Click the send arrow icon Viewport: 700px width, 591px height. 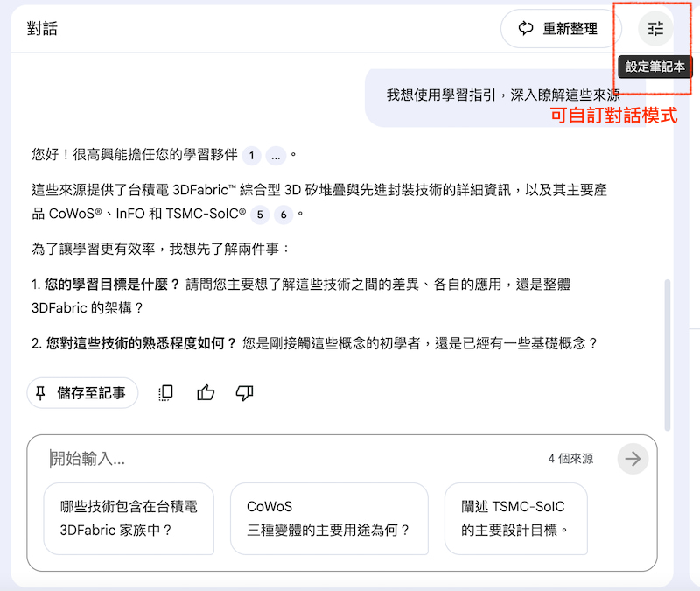(633, 458)
